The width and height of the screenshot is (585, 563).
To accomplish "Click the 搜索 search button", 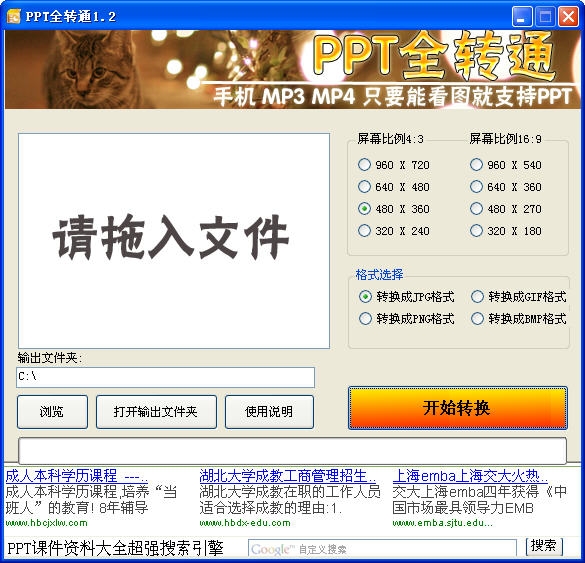I will 544,546.
